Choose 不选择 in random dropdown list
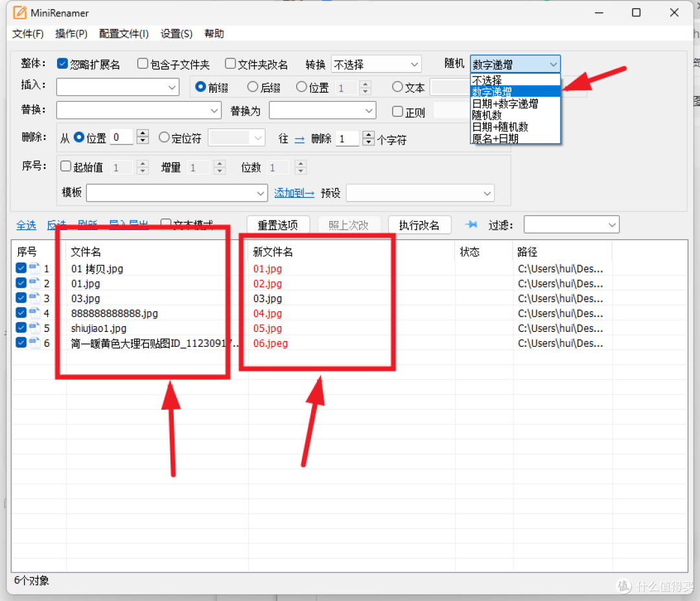Viewport: 700px width, 601px height. (515, 80)
